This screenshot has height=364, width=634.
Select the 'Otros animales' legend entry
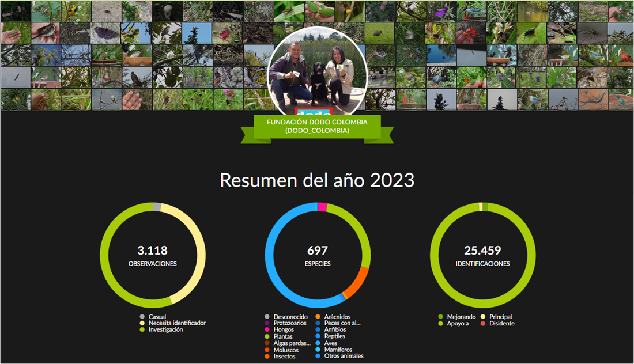click(x=339, y=356)
